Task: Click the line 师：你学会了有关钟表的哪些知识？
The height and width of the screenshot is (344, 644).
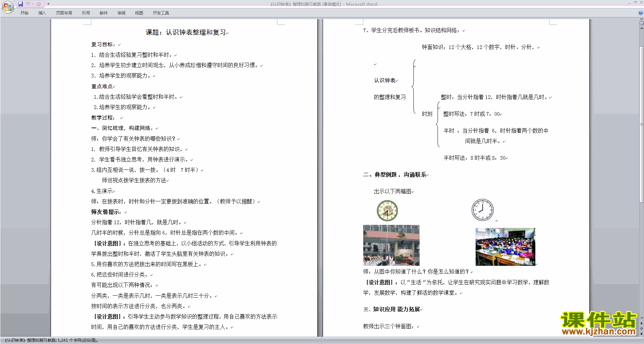Action: tap(133, 139)
